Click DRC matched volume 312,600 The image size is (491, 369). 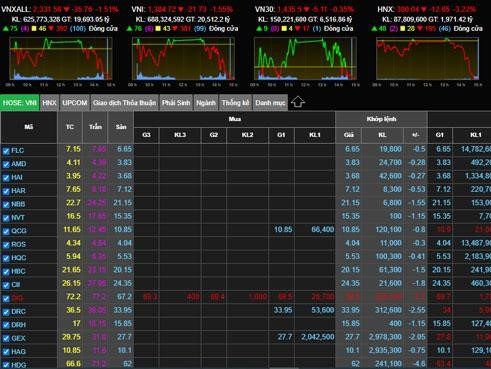388,310
